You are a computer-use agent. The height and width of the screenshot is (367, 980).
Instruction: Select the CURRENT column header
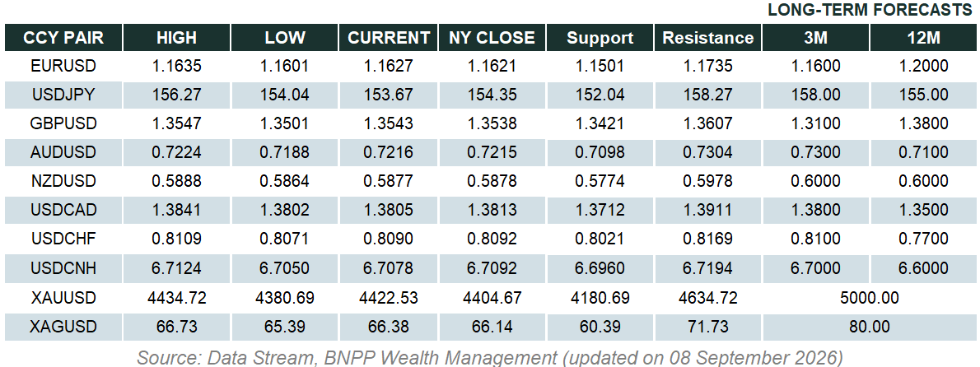point(388,38)
